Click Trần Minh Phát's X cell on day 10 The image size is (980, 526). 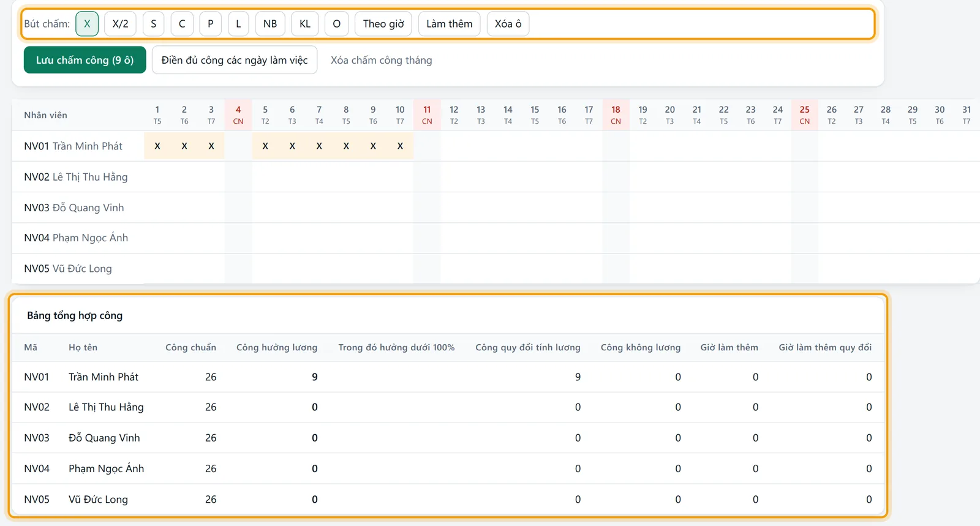coord(400,146)
